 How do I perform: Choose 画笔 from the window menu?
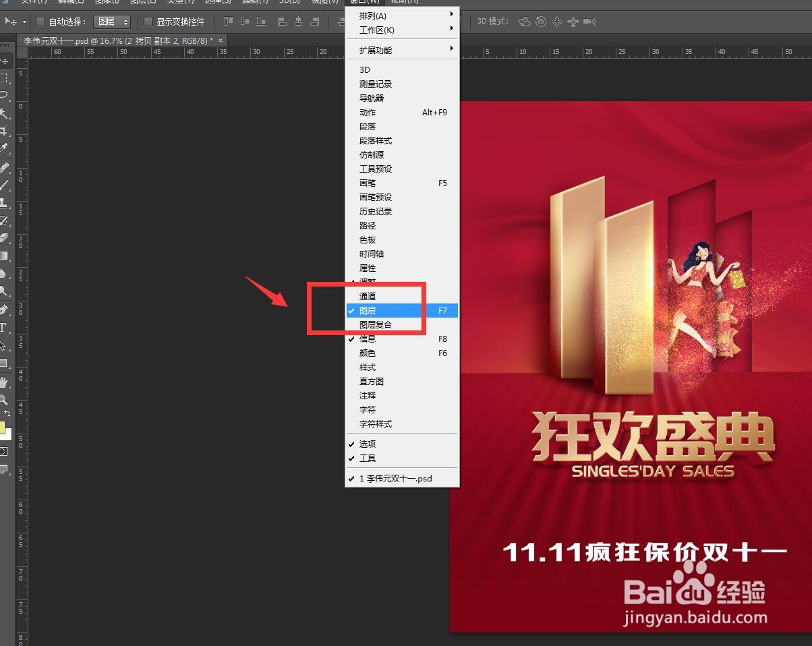pyautogui.click(x=402, y=183)
